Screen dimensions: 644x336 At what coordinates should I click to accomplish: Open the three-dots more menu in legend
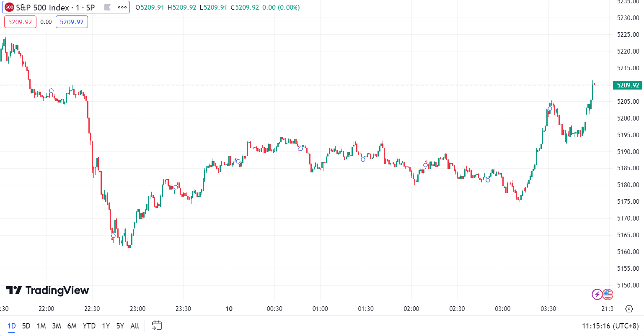pyautogui.click(x=122, y=8)
